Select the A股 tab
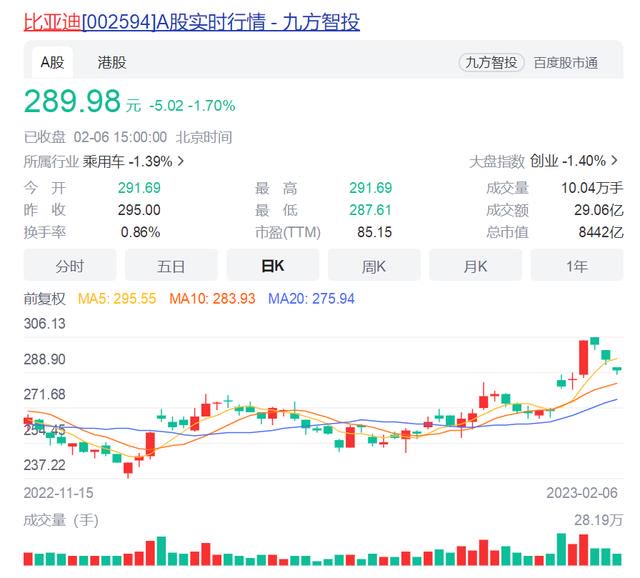 (x=52, y=62)
